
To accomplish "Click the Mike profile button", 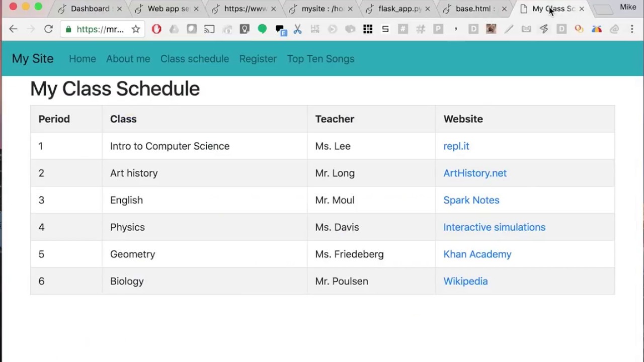I will [628, 7].
